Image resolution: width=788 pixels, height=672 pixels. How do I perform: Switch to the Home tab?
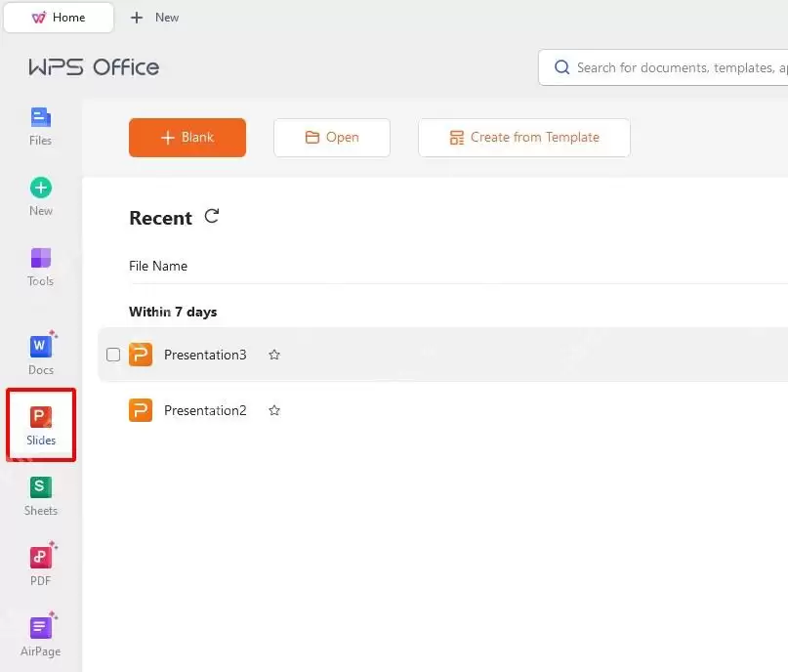click(59, 18)
